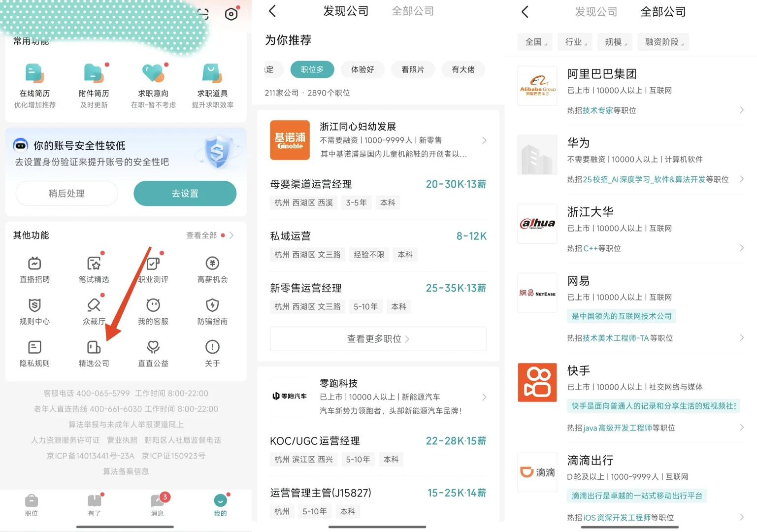Viewport: 757px width, 532px height.
Task: Go back from 发现公司 screen
Action: [x=272, y=11]
